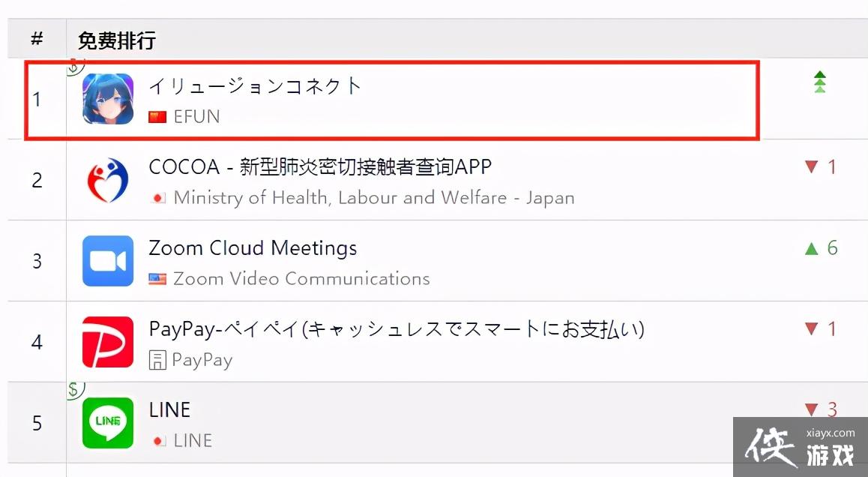Click the 免费排行 column header
Viewport: 868px width, 477px height.
tap(116, 40)
